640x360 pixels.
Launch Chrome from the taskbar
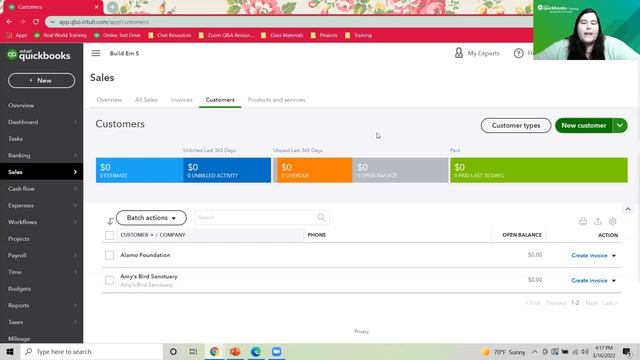[214, 351]
